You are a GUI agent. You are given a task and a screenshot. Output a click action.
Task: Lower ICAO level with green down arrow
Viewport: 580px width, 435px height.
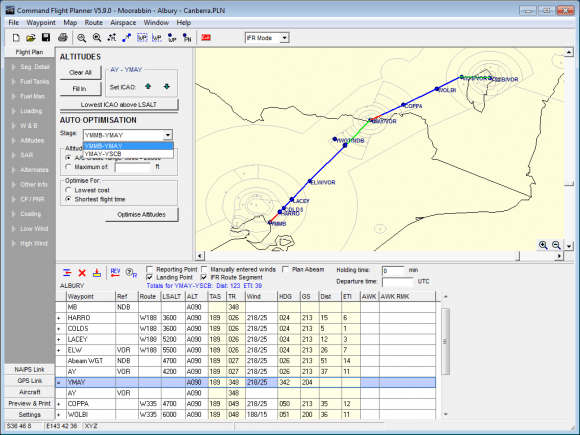tap(167, 87)
